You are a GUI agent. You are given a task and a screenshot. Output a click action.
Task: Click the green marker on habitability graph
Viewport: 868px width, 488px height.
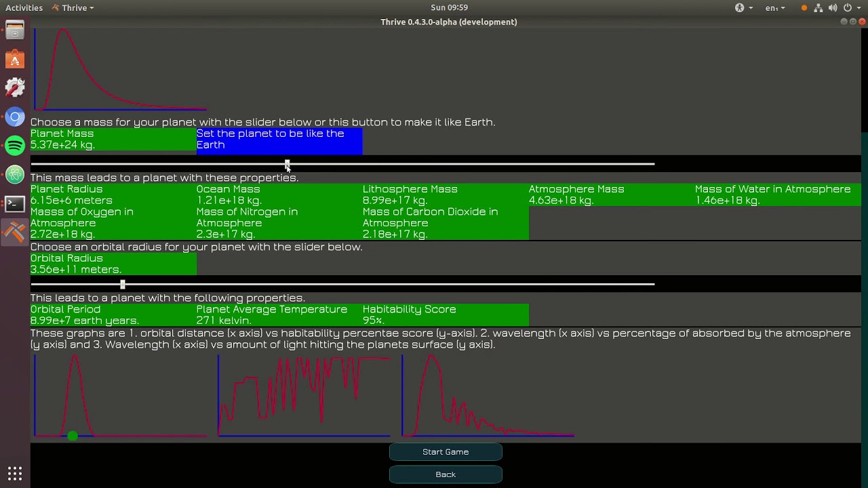click(73, 435)
